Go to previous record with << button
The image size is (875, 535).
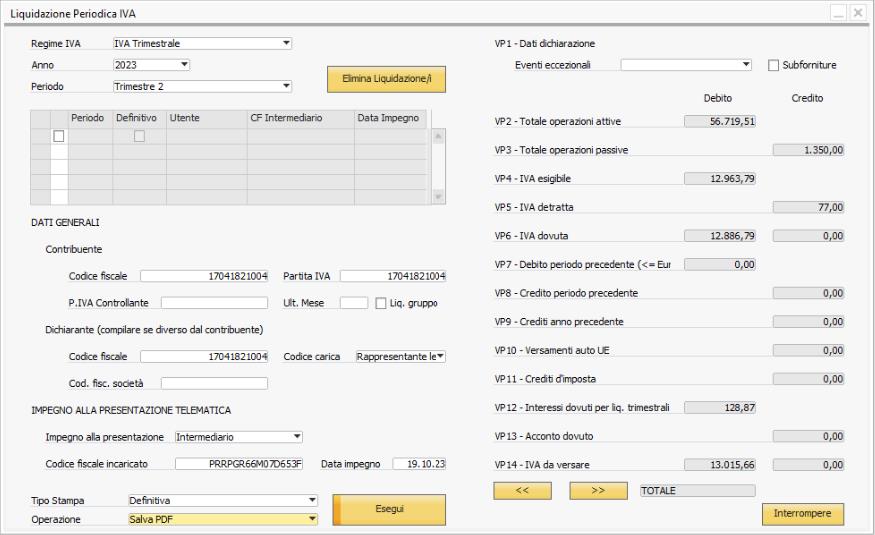pyautogui.click(x=522, y=490)
